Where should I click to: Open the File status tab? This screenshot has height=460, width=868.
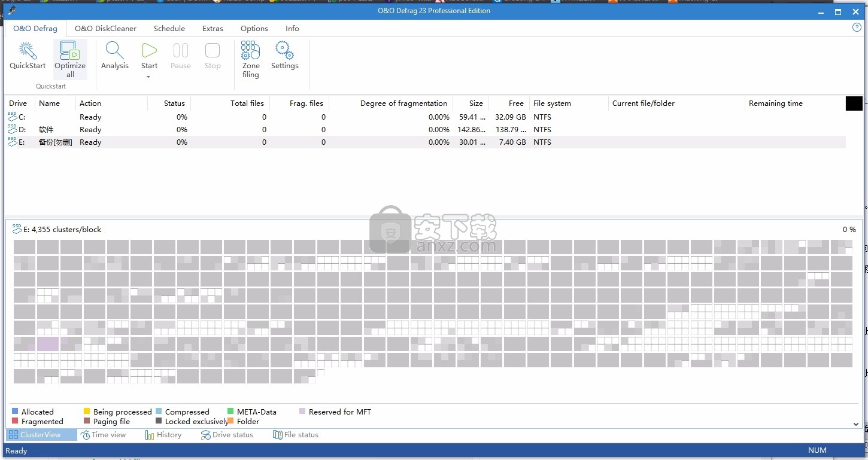296,435
